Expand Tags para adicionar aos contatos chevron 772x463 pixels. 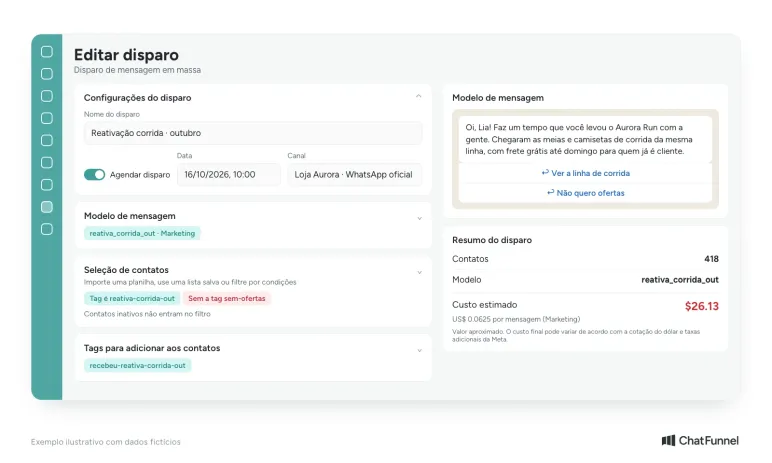click(419, 351)
